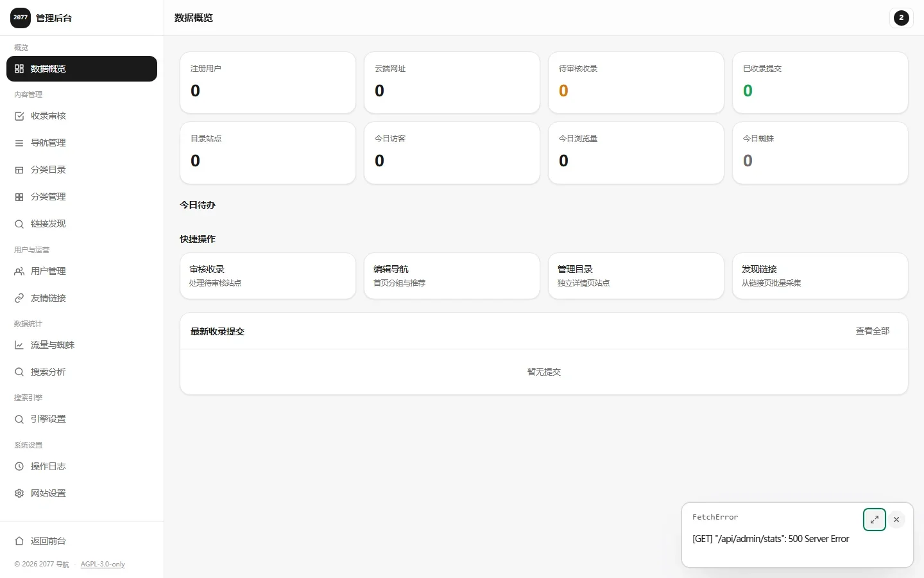924x578 pixels.
Task: Select the 注册用户 stat card
Action: coord(268,83)
